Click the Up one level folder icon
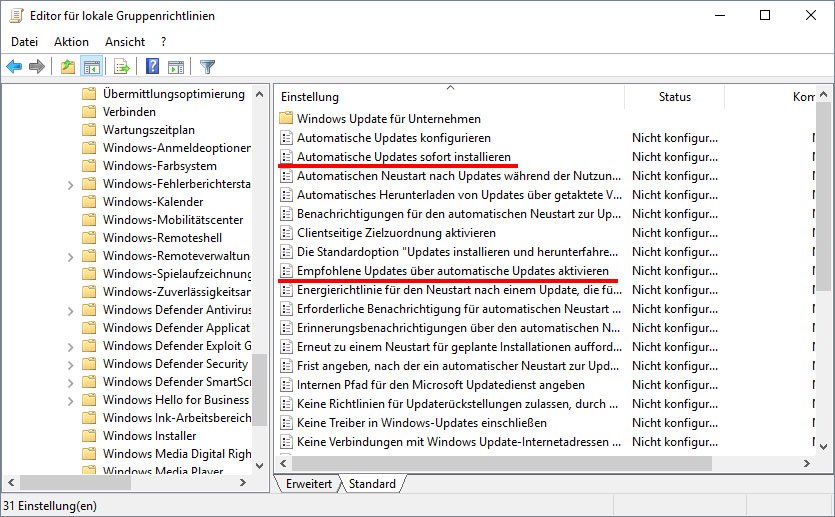 (x=68, y=67)
